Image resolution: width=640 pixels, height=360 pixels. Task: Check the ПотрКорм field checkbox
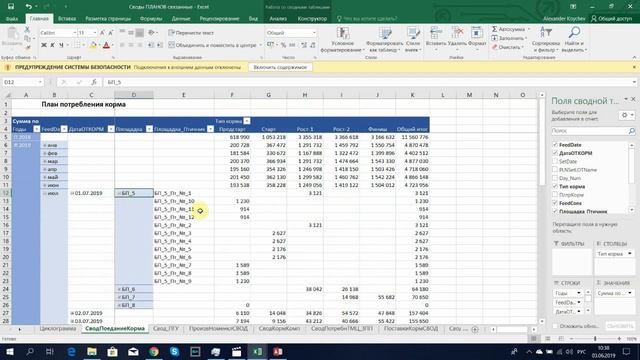[555, 195]
